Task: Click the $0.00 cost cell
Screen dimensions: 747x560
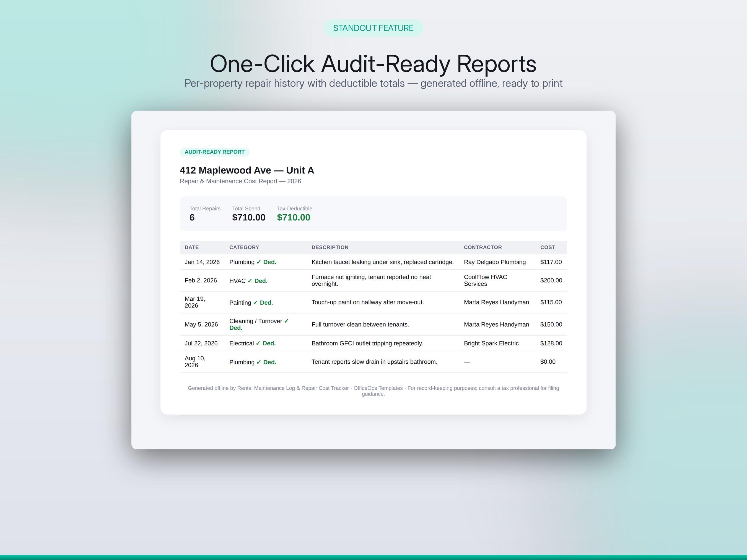Action: point(548,362)
